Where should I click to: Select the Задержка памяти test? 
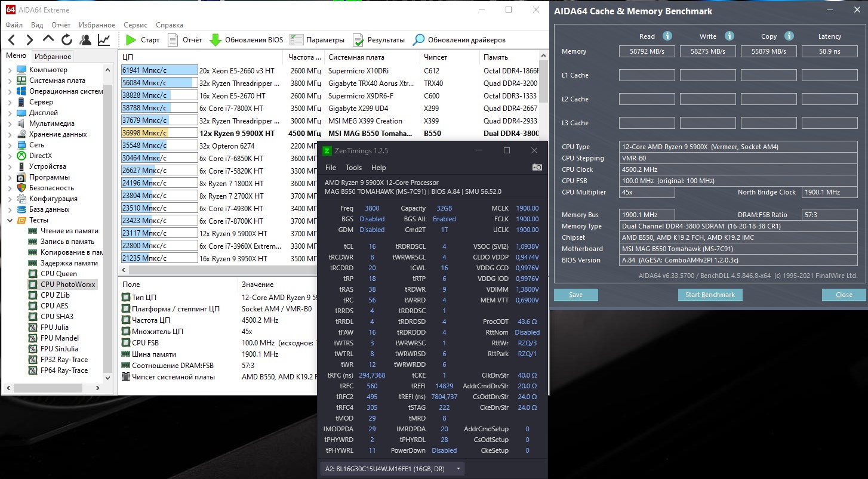69,263
